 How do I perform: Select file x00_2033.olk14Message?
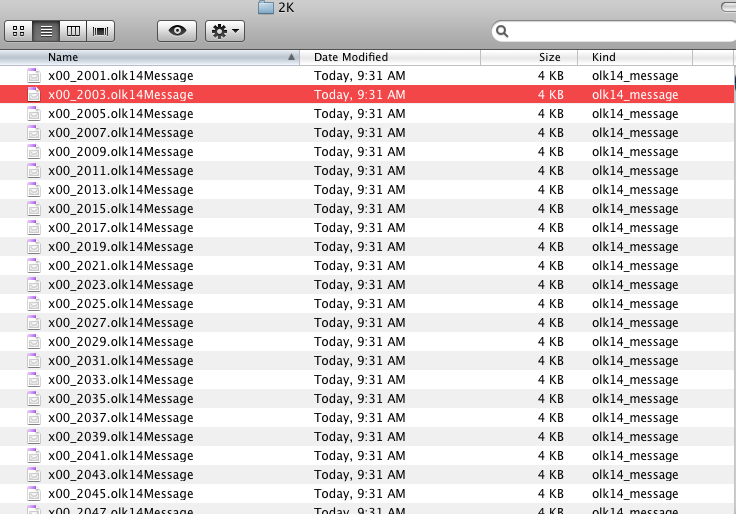pyautogui.click(x=366, y=380)
